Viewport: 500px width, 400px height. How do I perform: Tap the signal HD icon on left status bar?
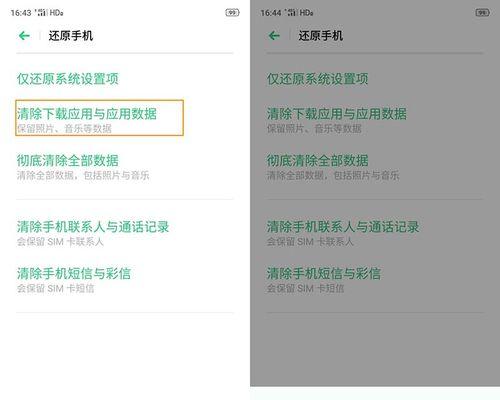[50, 13]
